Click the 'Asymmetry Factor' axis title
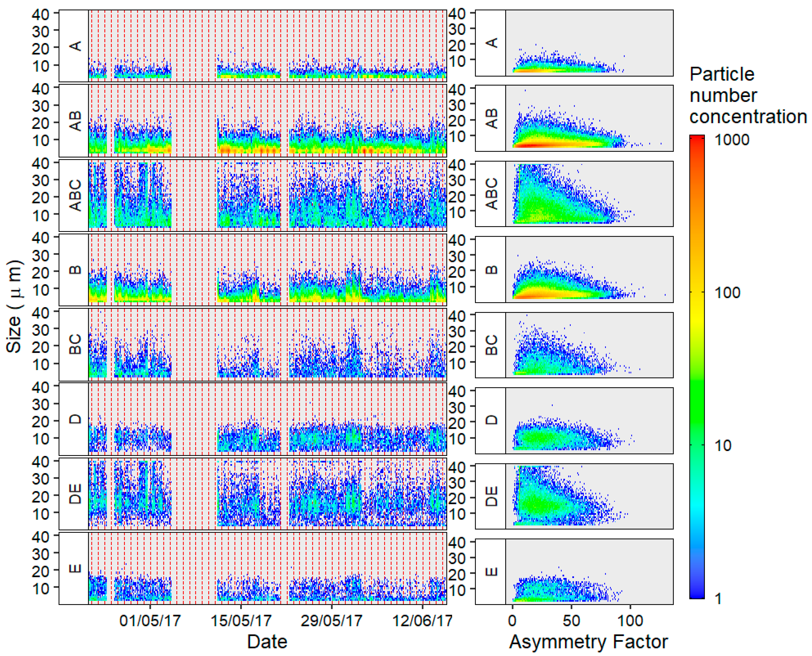The image size is (812, 656). (589, 642)
